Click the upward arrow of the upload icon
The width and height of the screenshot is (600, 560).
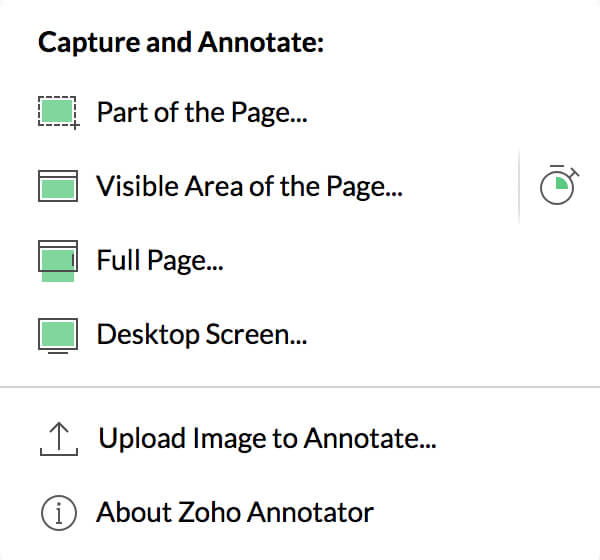pos(59,436)
